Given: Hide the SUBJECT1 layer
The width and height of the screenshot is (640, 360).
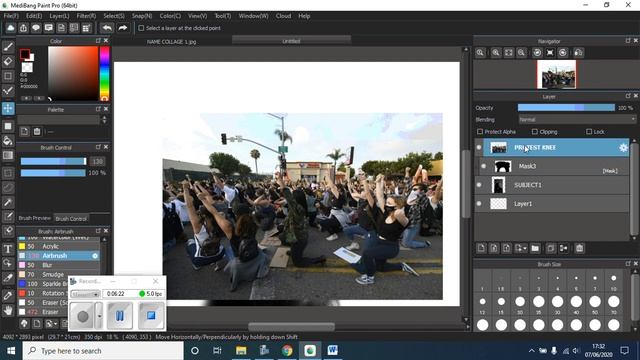Looking at the screenshot, I should pyautogui.click(x=479, y=185).
